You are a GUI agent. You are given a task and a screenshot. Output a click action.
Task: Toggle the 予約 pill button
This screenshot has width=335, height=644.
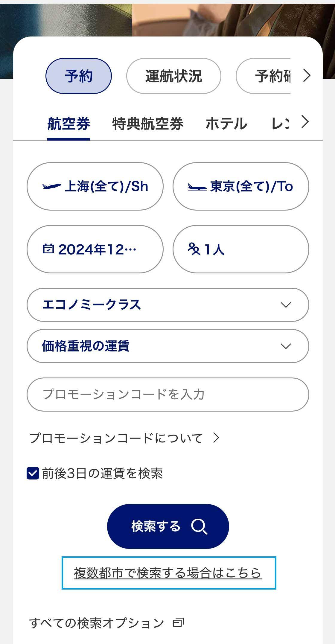point(78,76)
